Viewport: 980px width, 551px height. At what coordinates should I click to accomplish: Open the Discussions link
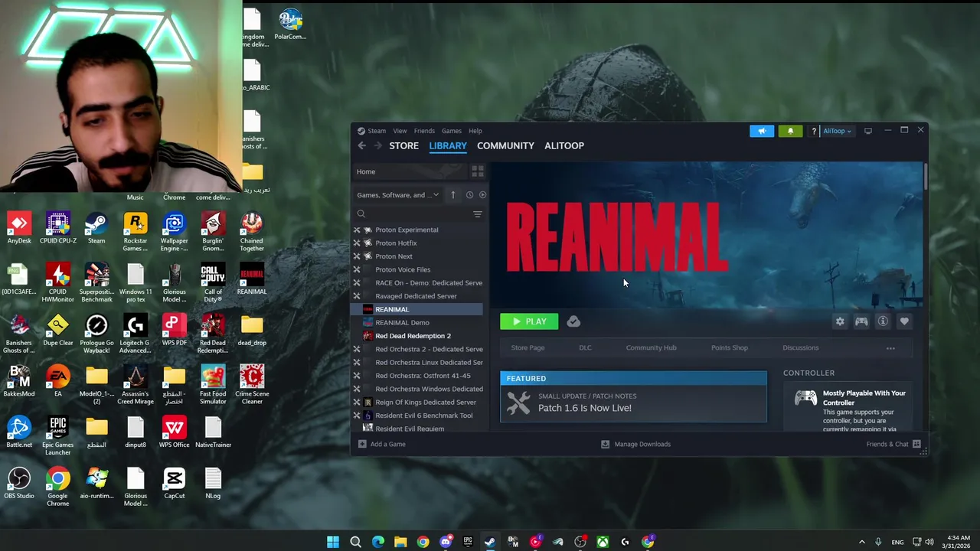[800, 347]
